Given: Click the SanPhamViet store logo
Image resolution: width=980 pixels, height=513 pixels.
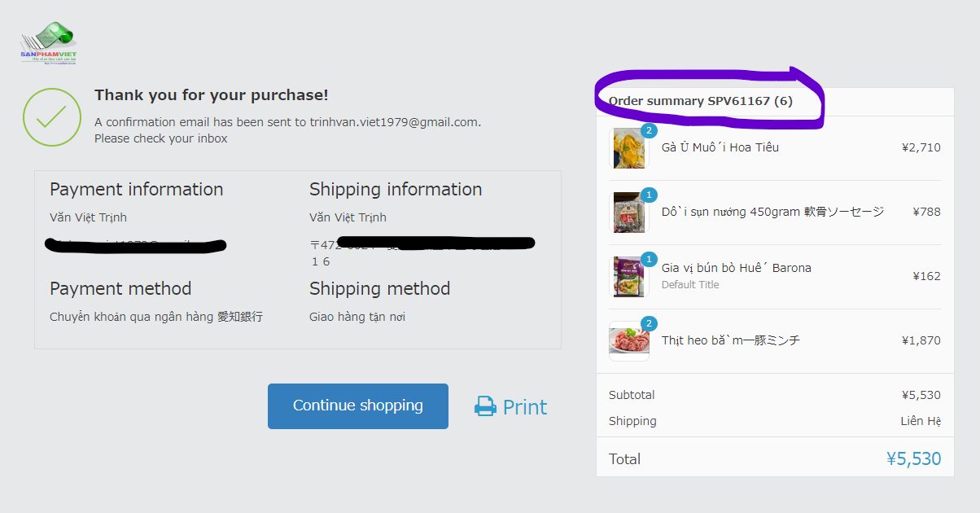Looking at the screenshot, I should (x=49, y=42).
